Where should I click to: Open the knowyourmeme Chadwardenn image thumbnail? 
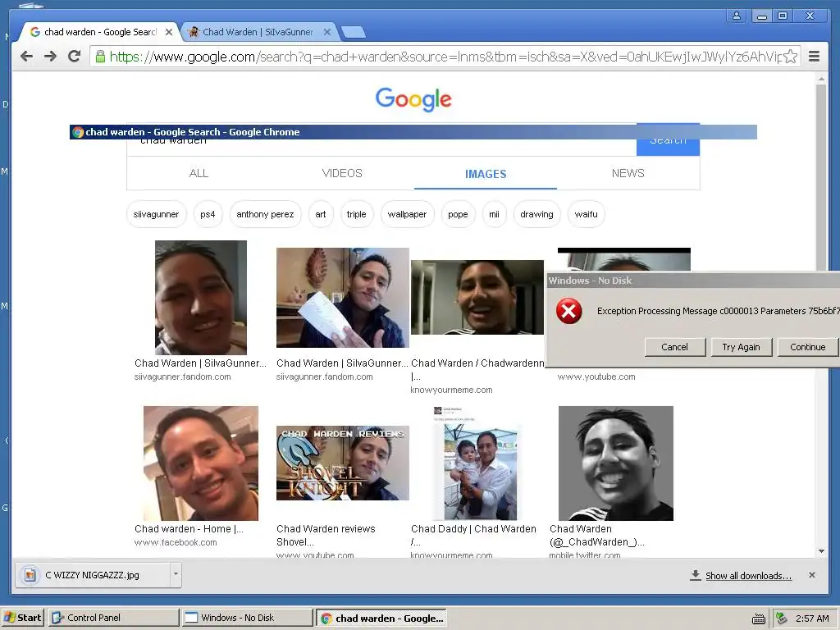point(477,297)
